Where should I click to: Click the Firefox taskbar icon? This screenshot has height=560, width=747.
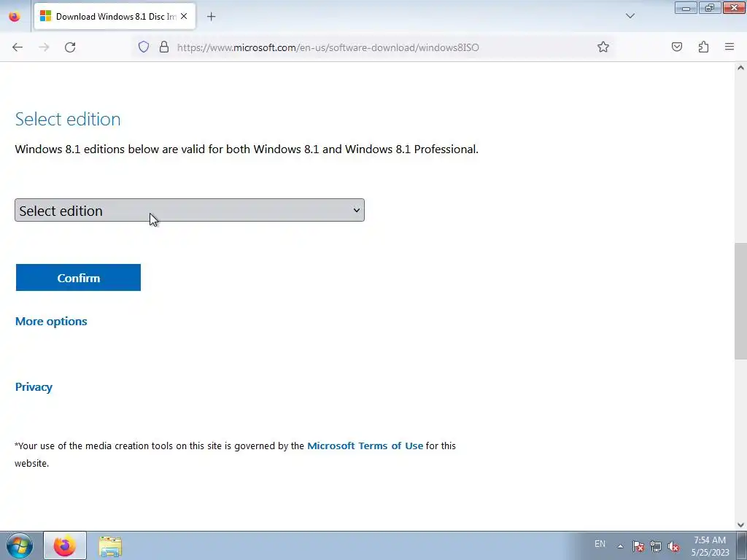65,545
